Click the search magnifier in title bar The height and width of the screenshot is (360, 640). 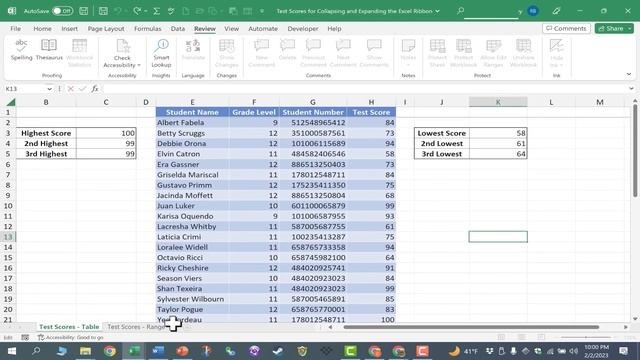point(460,11)
